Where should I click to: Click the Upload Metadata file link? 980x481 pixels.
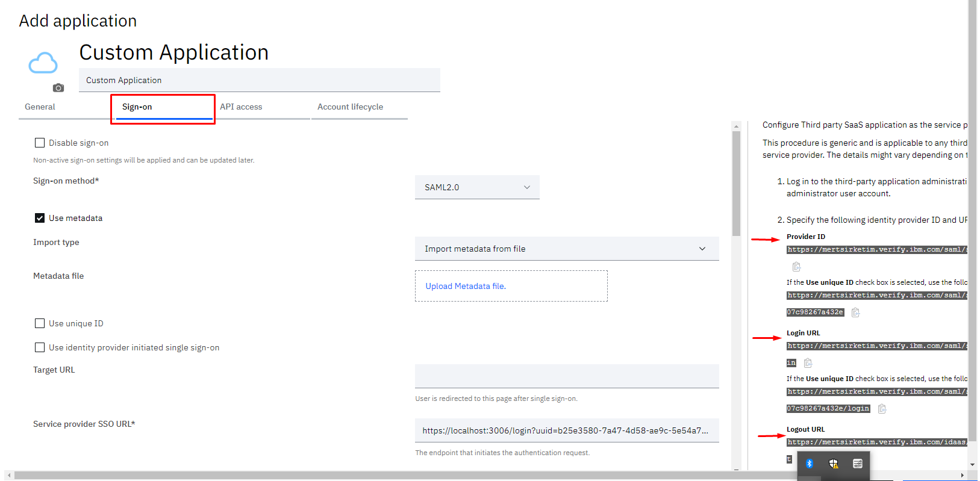point(466,286)
